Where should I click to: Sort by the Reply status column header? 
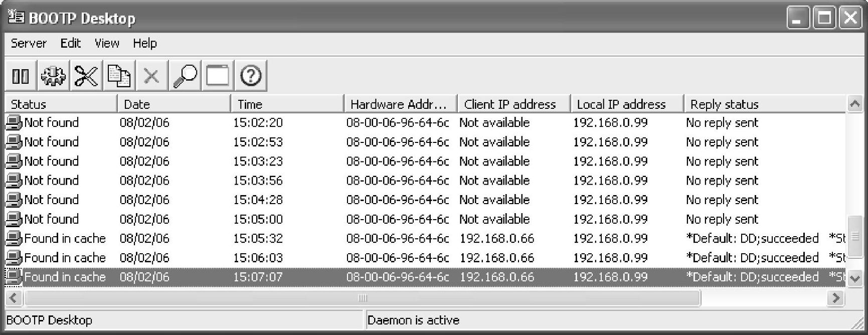[x=765, y=104]
